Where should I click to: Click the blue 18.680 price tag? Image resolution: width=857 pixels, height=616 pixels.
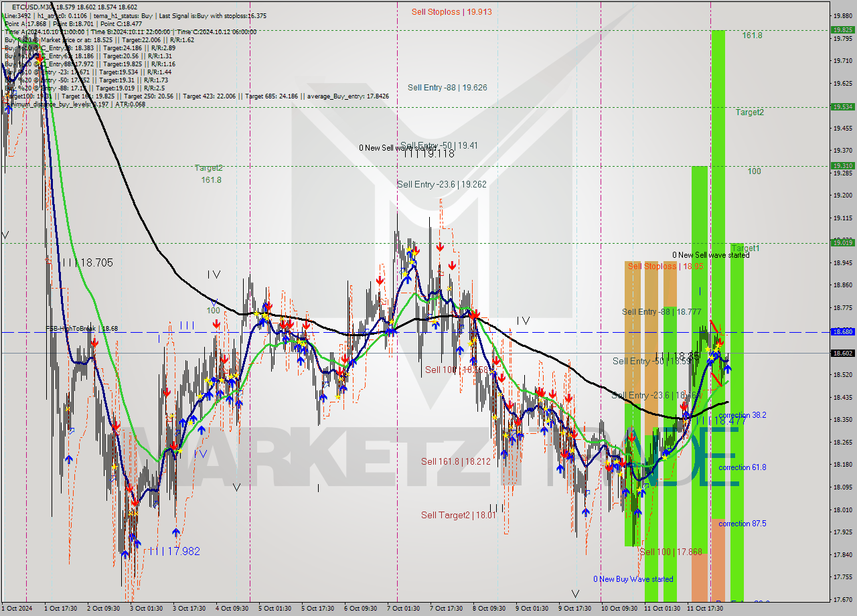[x=842, y=331]
